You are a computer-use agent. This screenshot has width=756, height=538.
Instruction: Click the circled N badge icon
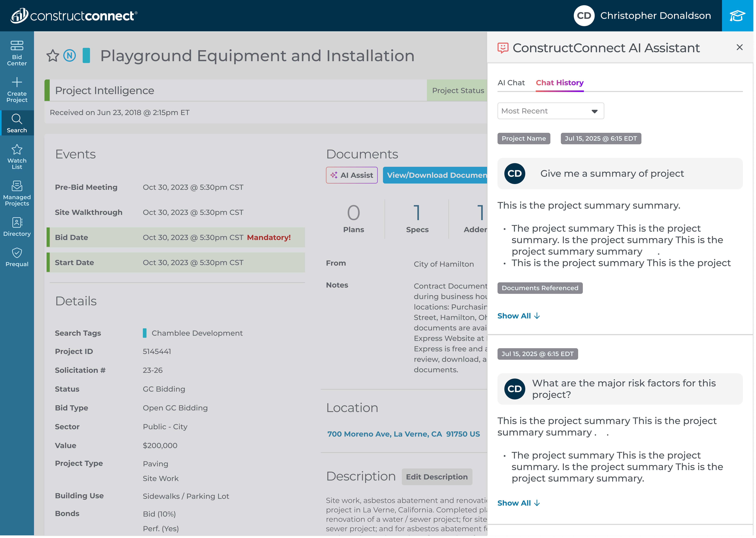[70, 55]
